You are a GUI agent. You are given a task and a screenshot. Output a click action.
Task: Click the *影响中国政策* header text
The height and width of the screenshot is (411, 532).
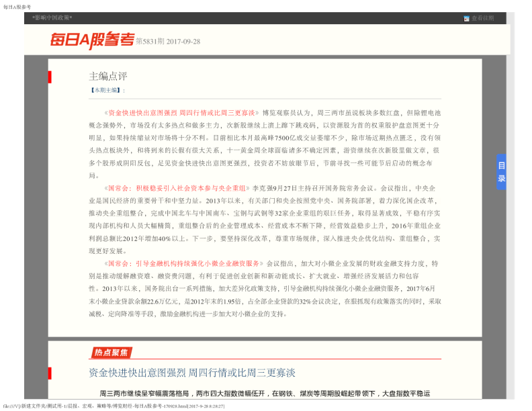pos(52,17)
